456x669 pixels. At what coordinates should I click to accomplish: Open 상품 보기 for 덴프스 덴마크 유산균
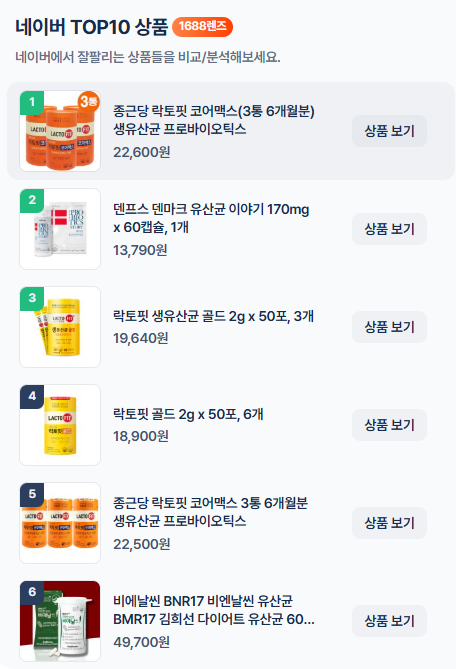point(389,229)
